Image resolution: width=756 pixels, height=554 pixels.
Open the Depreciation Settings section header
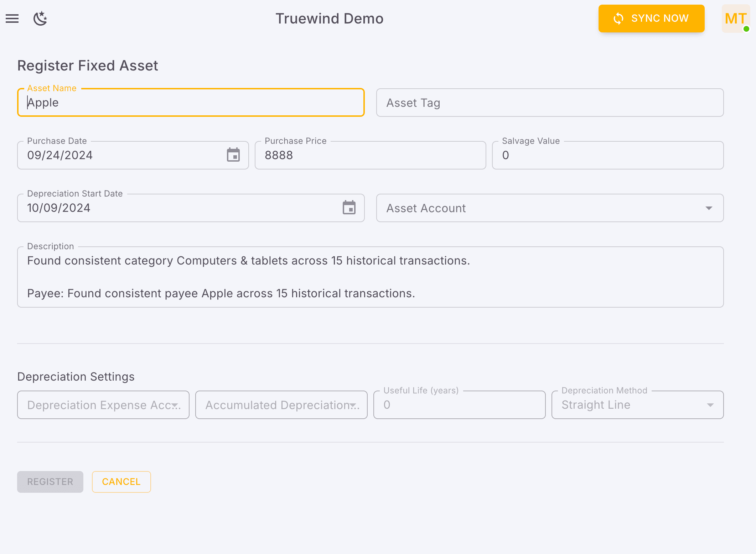click(x=76, y=376)
